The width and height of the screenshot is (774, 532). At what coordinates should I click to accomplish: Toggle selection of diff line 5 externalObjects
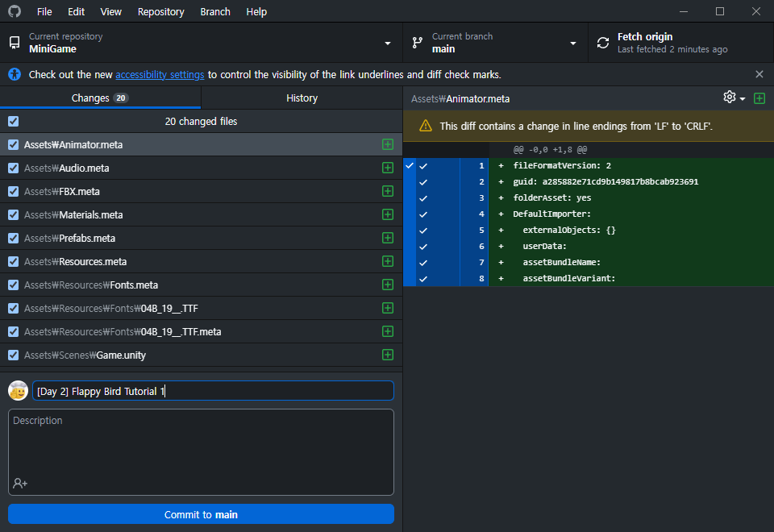click(423, 231)
